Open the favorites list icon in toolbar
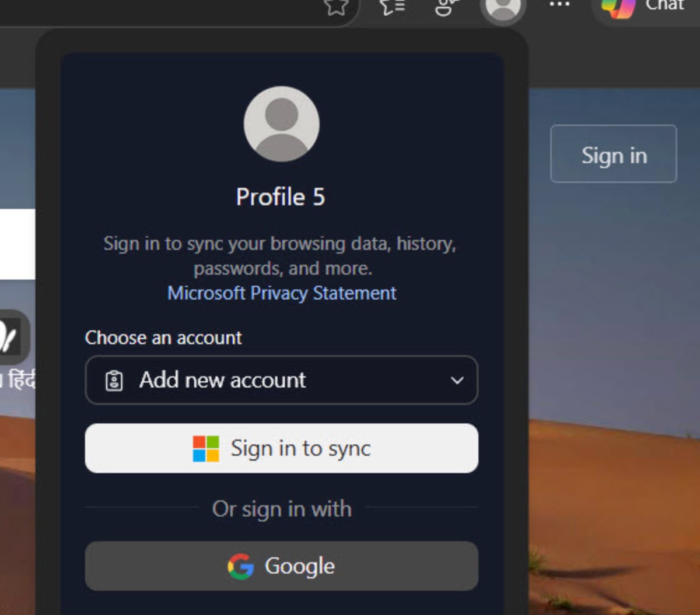The height and width of the screenshot is (615, 700). [393, 6]
